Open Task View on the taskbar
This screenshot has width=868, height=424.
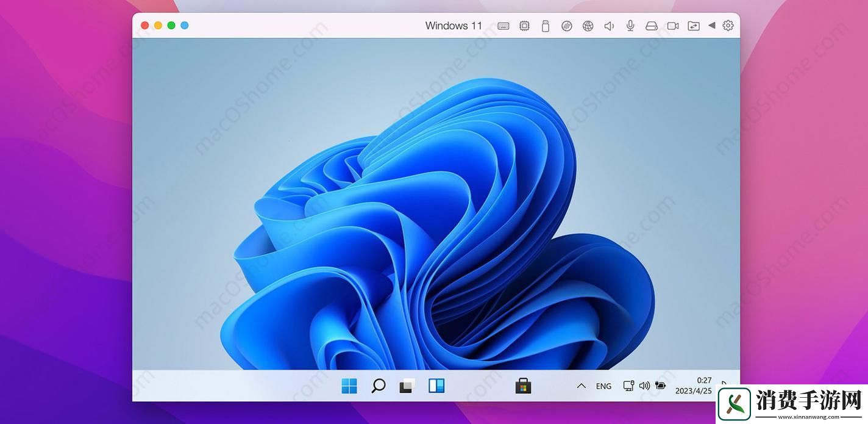click(407, 386)
